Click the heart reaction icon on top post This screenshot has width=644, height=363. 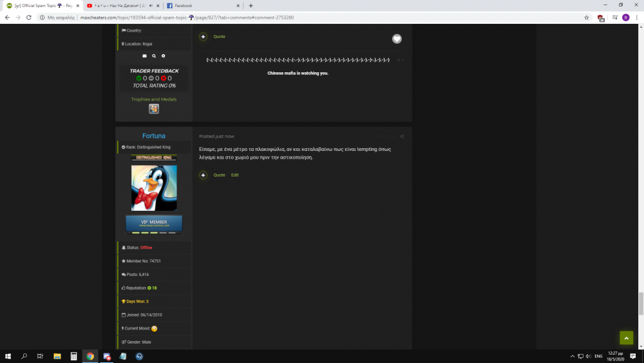(x=397, y=39)
